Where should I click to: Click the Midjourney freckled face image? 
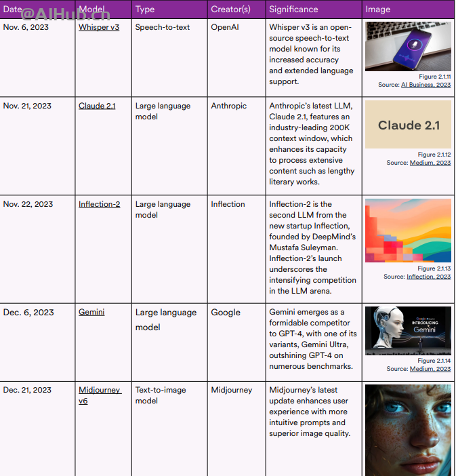coord(408,430)
